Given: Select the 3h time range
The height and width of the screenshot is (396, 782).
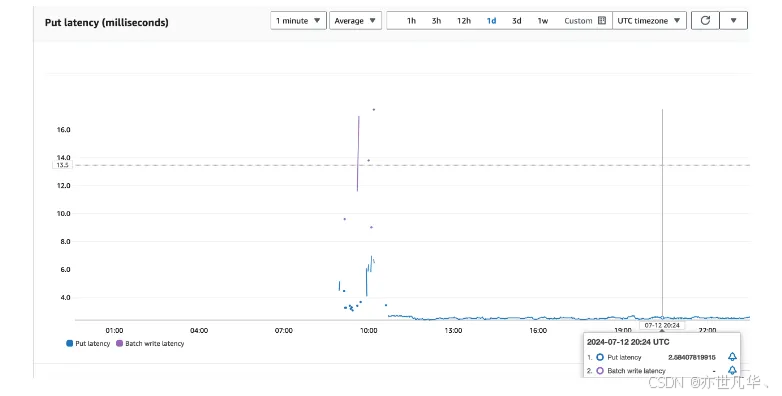Looking at the screenshot, I should (436, 21).
